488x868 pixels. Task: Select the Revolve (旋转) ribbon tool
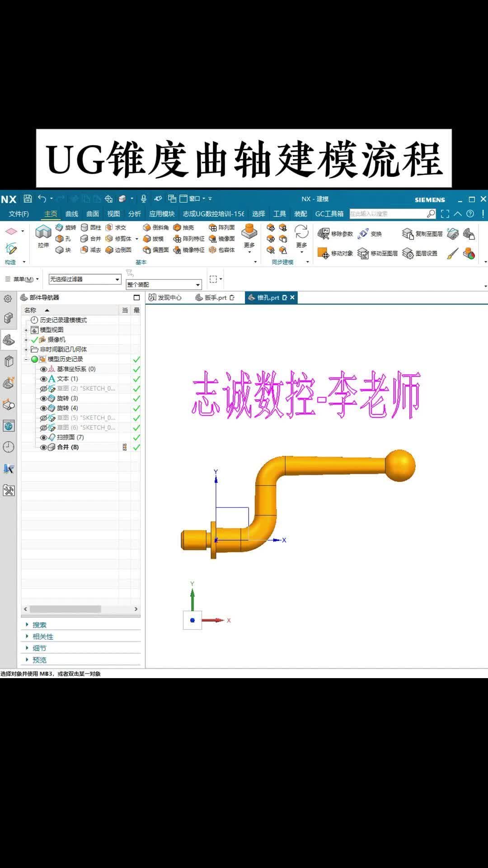coord(66,227)
